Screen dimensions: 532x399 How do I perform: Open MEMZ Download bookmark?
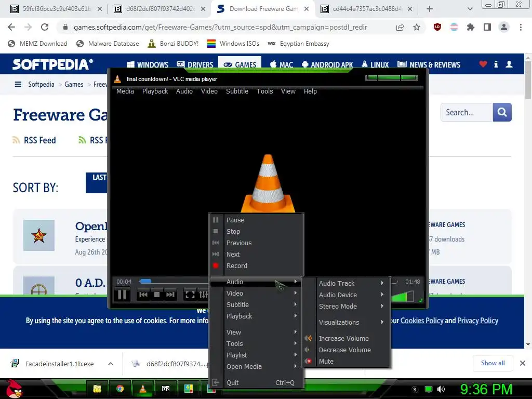(37, 44)
